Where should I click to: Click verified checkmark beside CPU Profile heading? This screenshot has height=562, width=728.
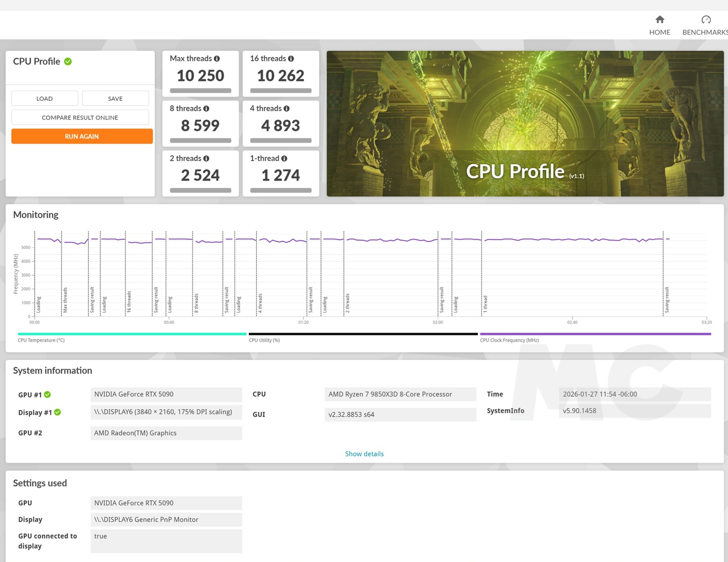69,61
